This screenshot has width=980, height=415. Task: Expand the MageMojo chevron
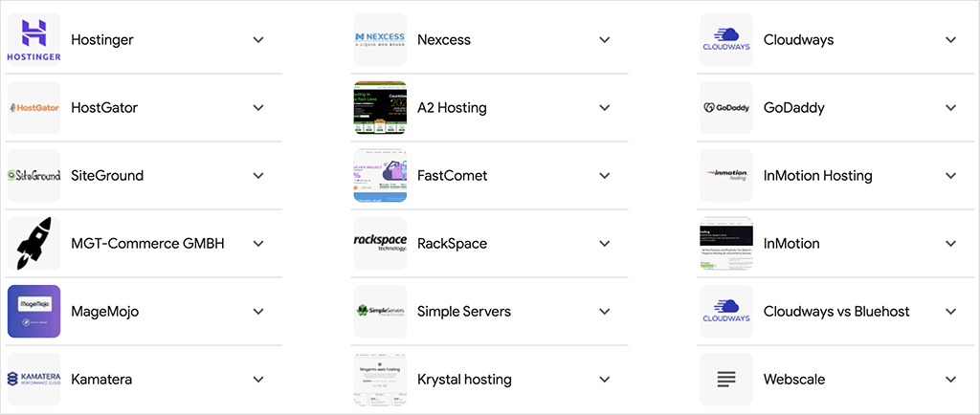258,312
